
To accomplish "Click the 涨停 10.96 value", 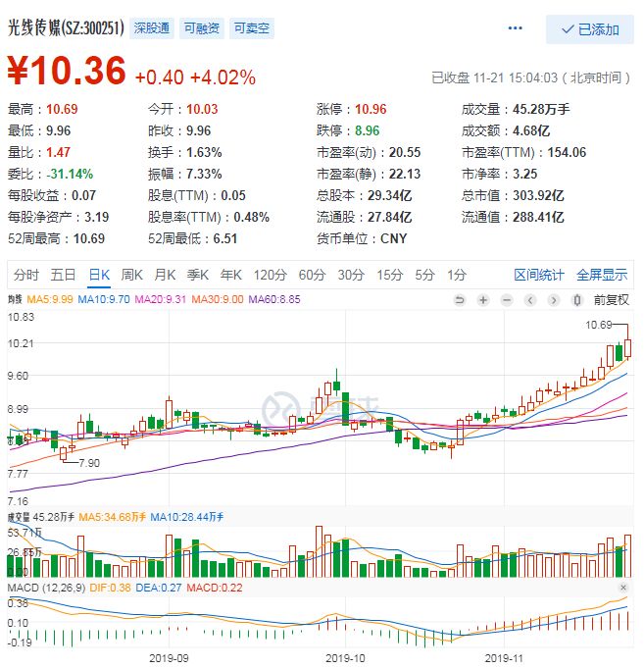I will click(371, 109).
